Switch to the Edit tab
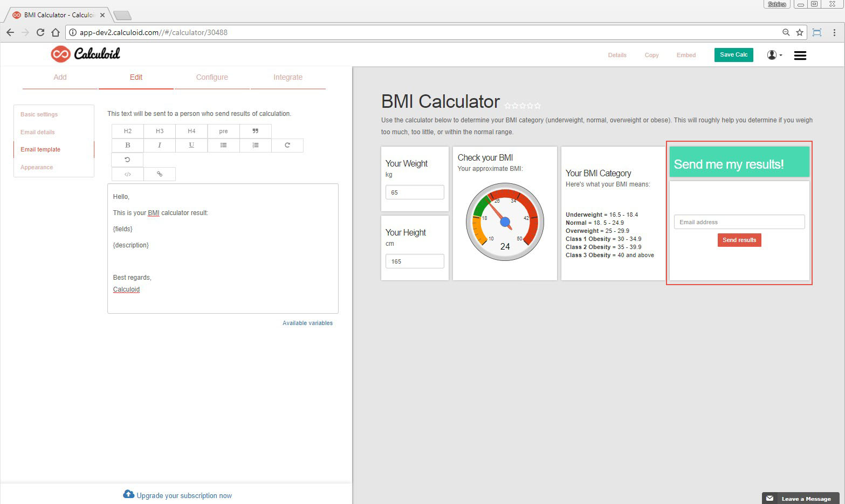845x504 pixels. [x=136, y=78]
